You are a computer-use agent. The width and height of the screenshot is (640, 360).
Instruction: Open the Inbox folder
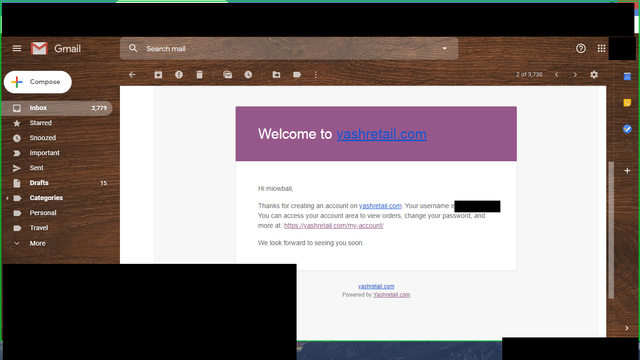pyautogui.click(x=57, y=108)
